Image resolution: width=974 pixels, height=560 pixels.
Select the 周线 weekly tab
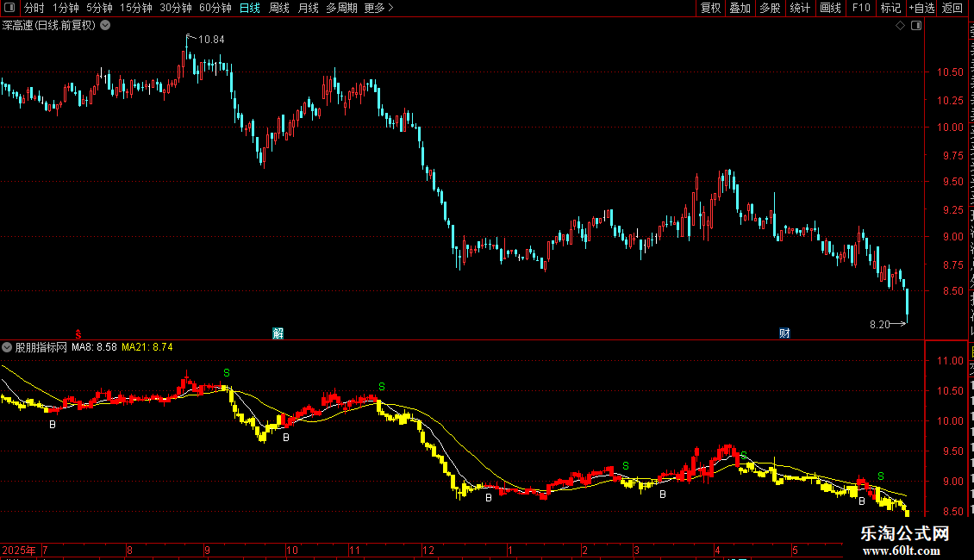click(279, 8)
